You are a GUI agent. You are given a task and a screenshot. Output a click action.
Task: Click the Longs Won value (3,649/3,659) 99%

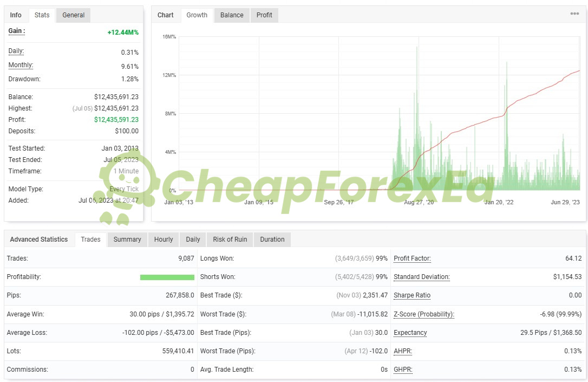click(361, 258)
